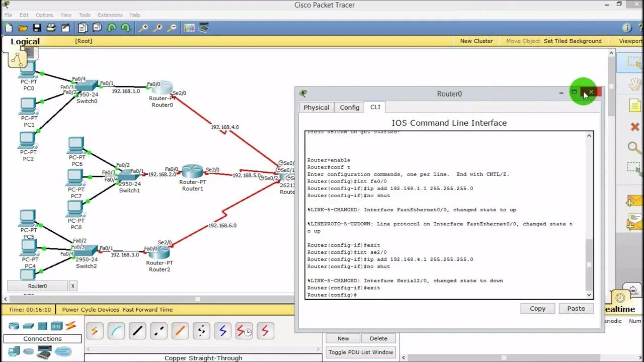This screenshot has height=362, width=644.
Task: Switch to the Logical workspace tab
Action: tap(25, 42)
